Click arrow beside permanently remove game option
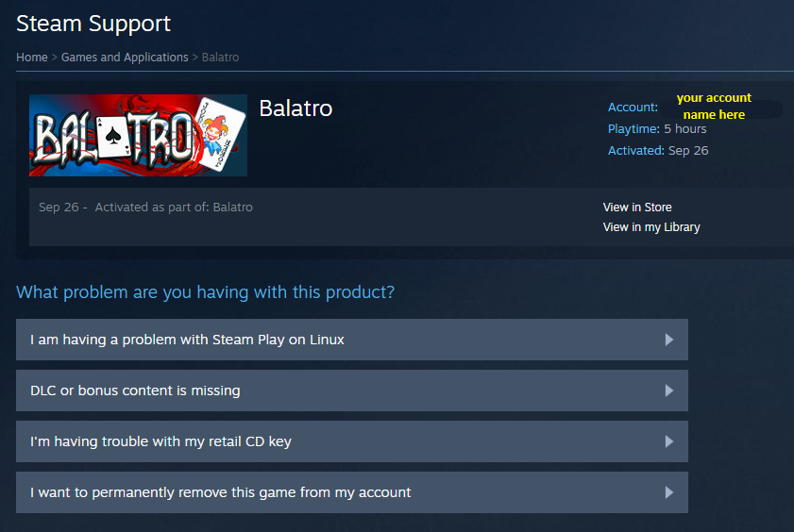Screen dimensions: 794x532 pos(668,492)
